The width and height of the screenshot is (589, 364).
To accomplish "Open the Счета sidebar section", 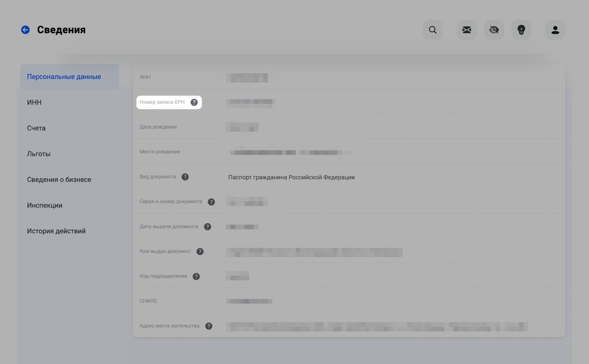I will click(70, 128).
